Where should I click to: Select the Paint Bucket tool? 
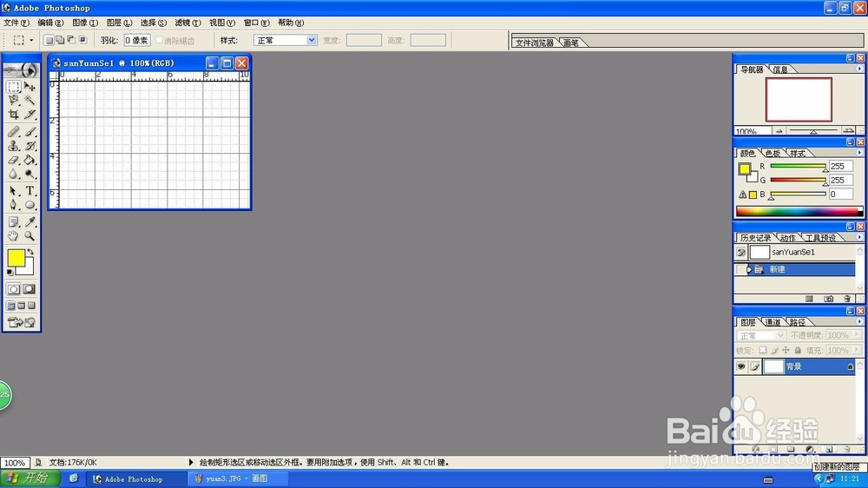point(30,160)
